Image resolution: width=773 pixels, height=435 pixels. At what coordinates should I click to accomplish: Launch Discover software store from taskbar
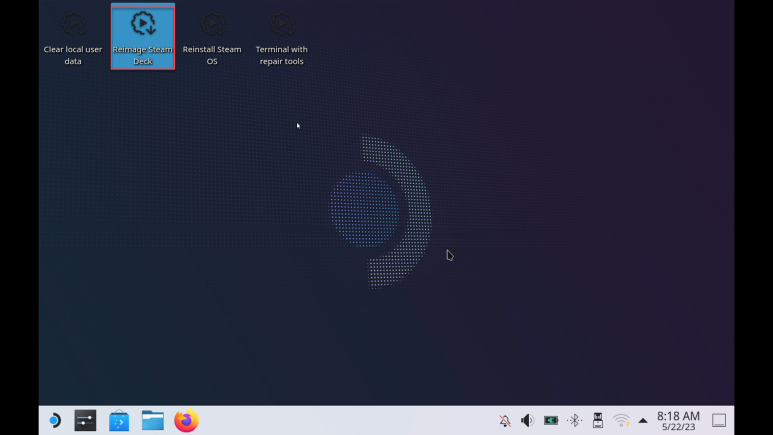coord(119,421)
